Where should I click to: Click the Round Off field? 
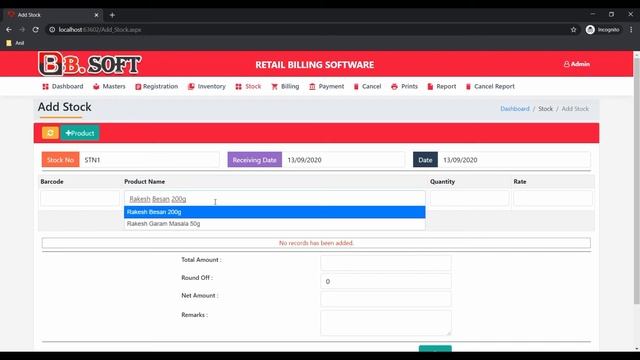[x=386, y=281]
